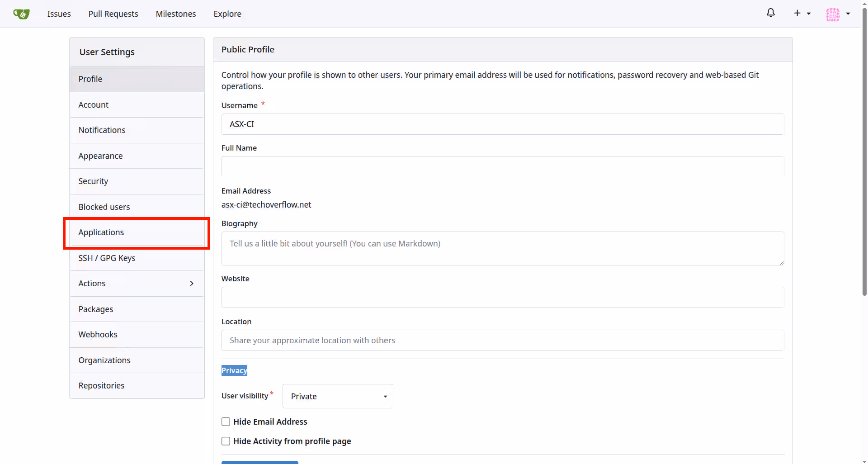Open the Gitea home logo icon
868x464 pixels.
[x=21, y=14]
